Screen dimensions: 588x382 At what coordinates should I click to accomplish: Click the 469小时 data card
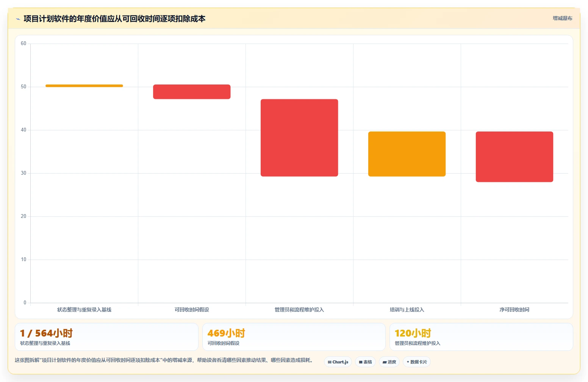pos(294,337)
